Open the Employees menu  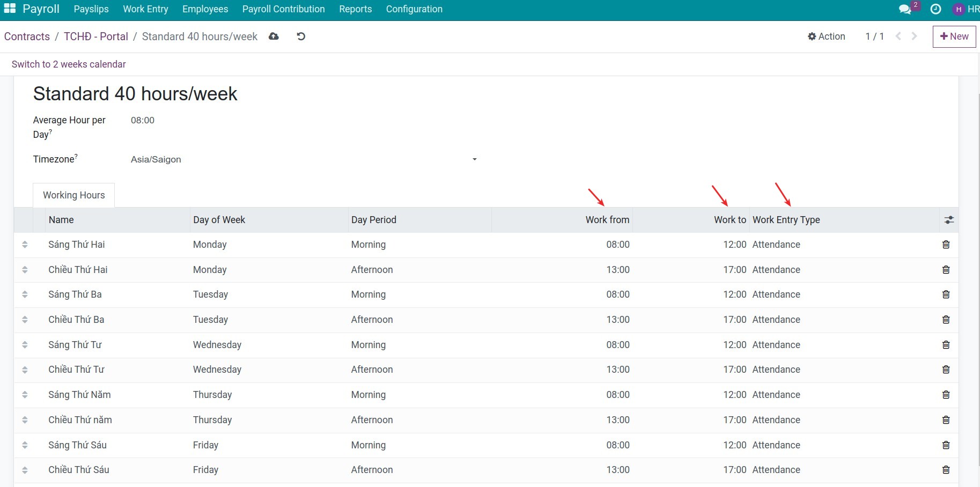205,9
